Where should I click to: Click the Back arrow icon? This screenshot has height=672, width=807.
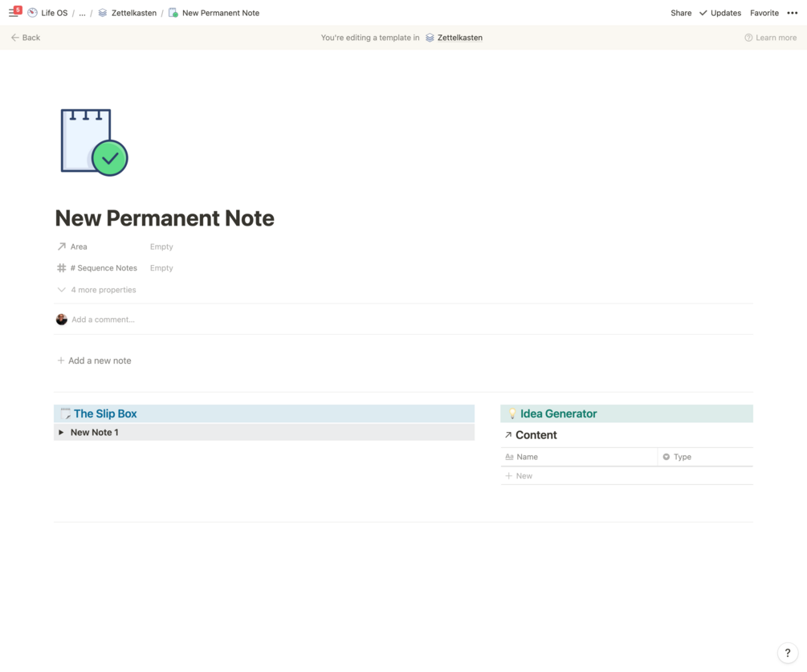[15, 38]
